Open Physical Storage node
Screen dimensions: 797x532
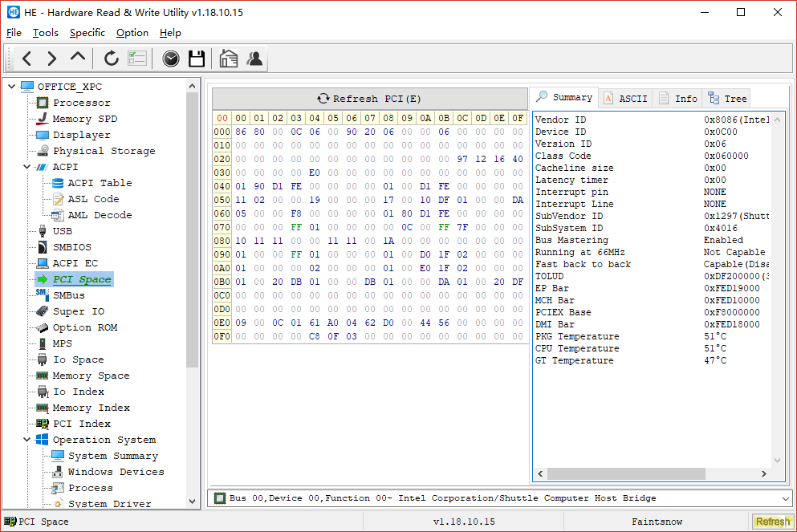[104, 151]
